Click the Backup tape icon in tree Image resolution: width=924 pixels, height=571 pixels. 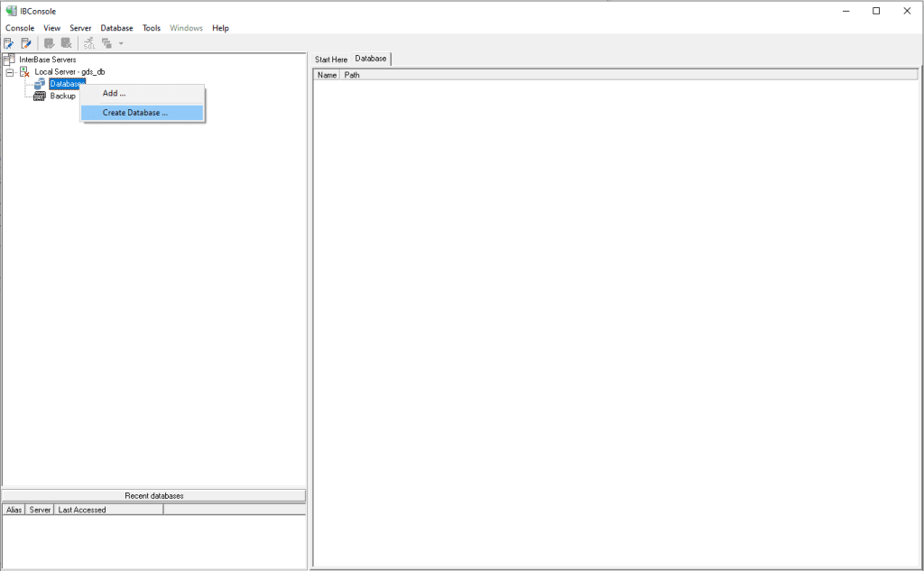click(x=40, y=96)
